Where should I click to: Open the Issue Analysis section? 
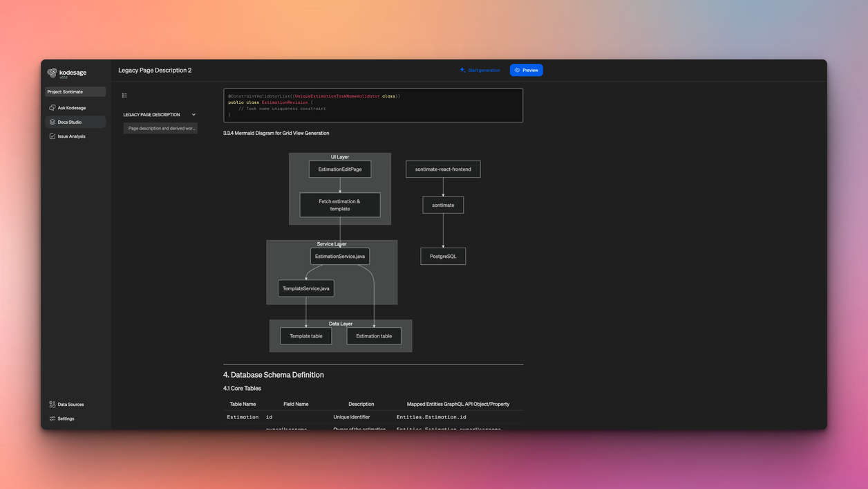tap(71, 136)
